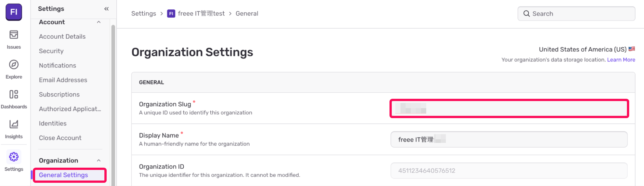
Task: Click the magnifier icon in Search
Action: click(526, 14)
